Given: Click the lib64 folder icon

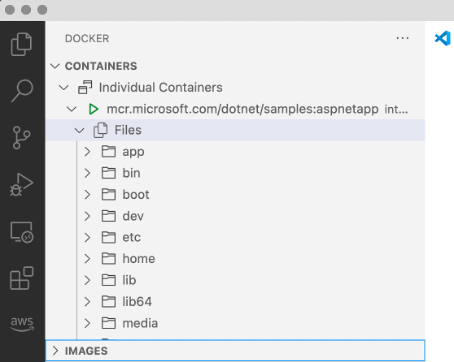Looking at the screenshot, I should tap(109, 301).
